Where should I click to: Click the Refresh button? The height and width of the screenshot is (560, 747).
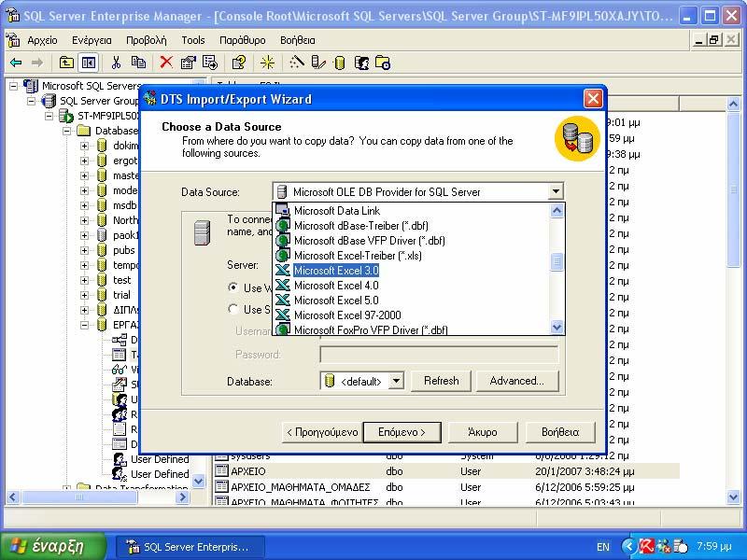pos(441,381)
